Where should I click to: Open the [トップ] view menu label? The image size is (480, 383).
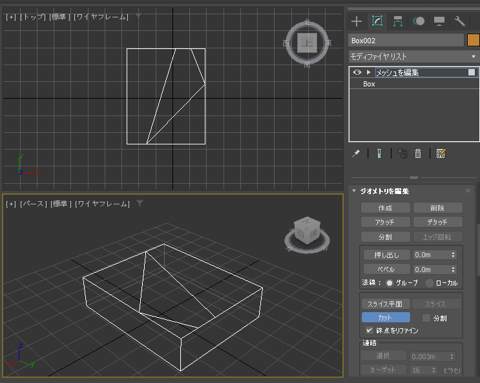(x=33, y=17)
